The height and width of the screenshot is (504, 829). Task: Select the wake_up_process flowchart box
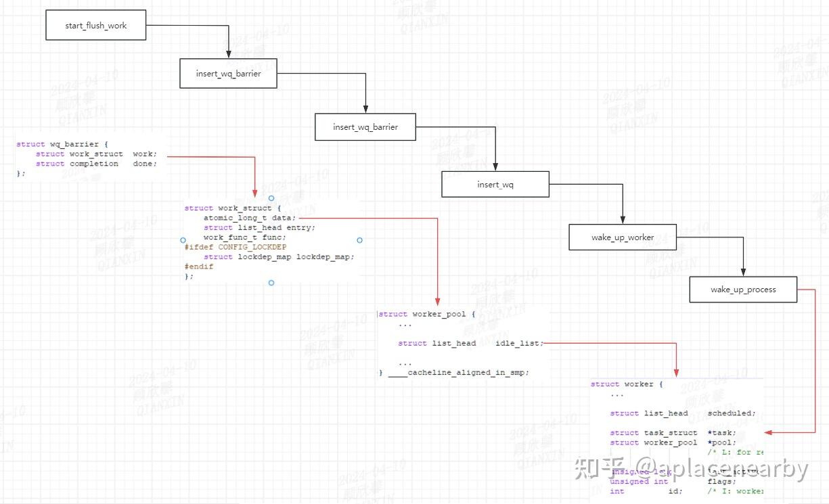pyautogui.click(x=743, y=290)
